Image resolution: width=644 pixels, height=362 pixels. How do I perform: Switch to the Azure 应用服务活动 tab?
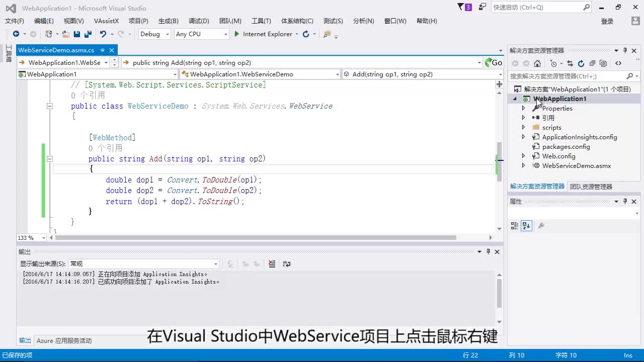point(64,340)
